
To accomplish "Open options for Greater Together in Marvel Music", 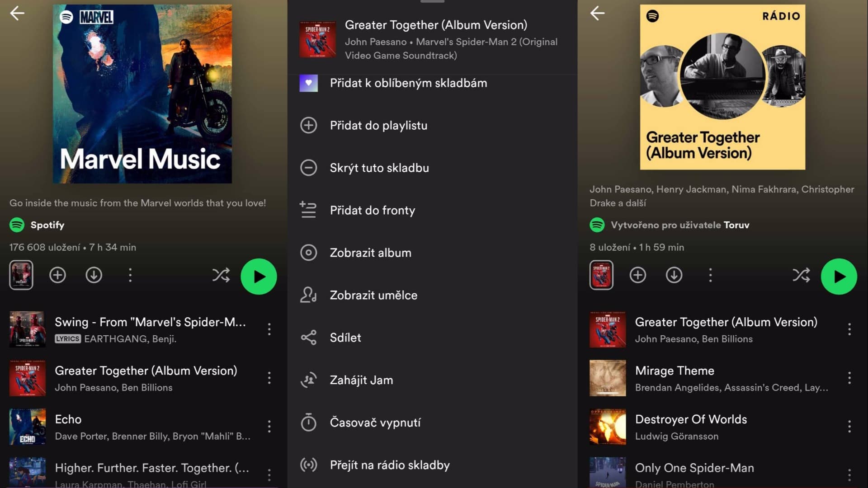I will click(x=269, y=378).
